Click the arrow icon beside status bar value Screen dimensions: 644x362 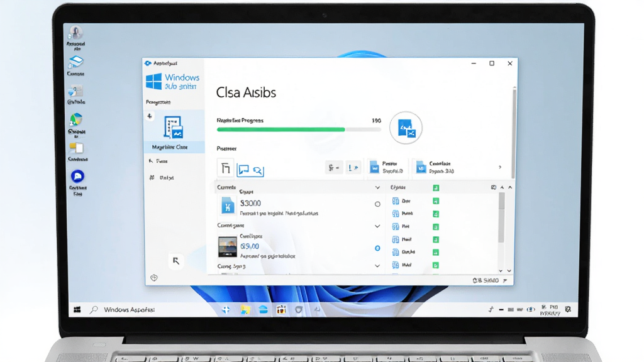505,281
